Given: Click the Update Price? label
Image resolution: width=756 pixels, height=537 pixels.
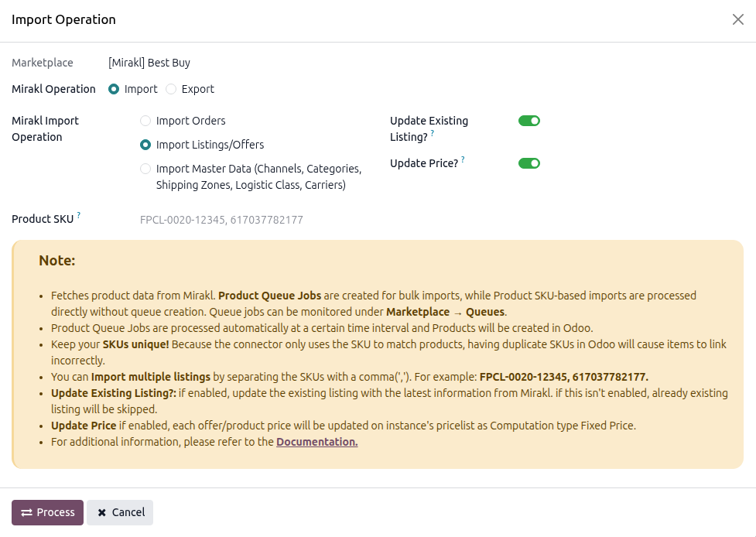Looking at the screenshot, I should point(424,163).
